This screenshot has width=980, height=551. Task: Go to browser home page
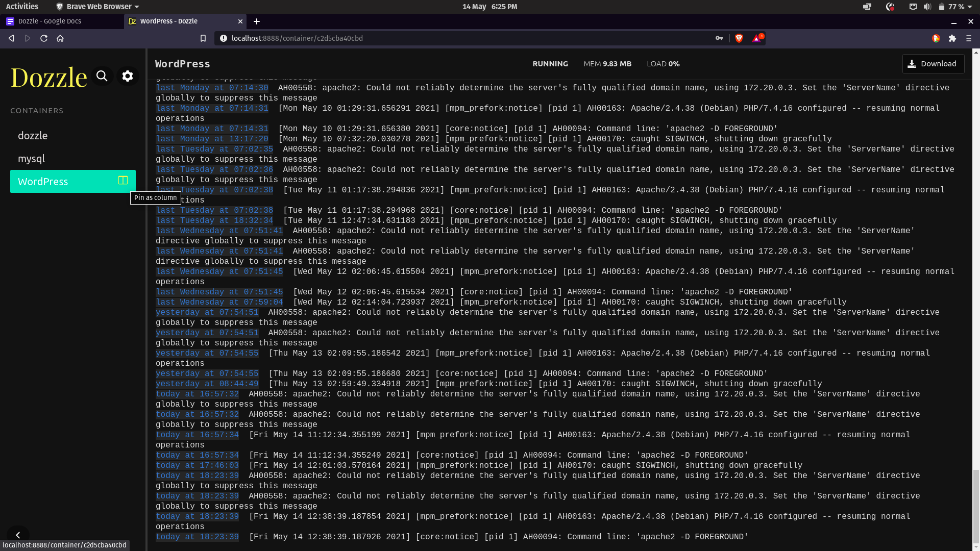(x=60, y=38)
